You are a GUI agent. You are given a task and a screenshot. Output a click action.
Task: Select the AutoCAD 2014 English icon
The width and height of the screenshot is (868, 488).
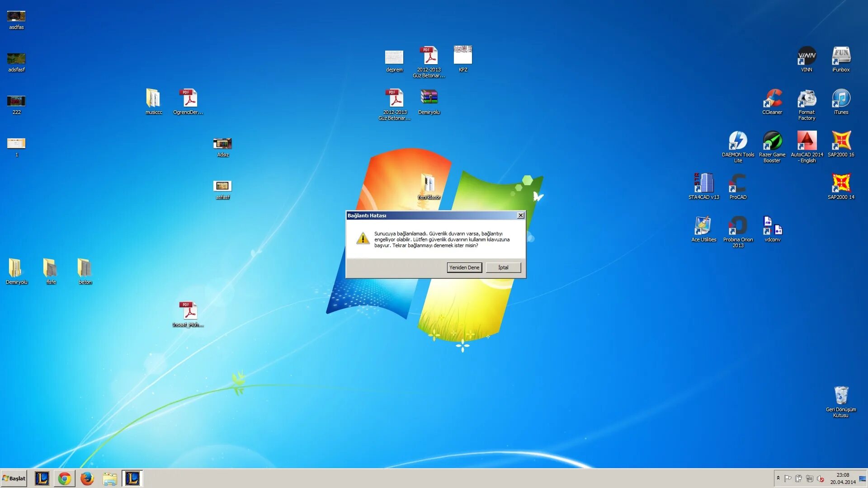tap(807, 141)
